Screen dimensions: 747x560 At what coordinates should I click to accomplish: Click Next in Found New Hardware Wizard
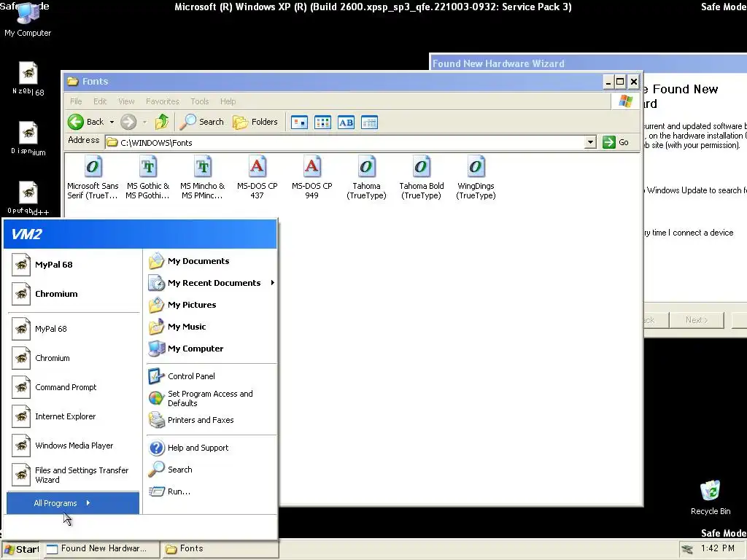[697, 320]
